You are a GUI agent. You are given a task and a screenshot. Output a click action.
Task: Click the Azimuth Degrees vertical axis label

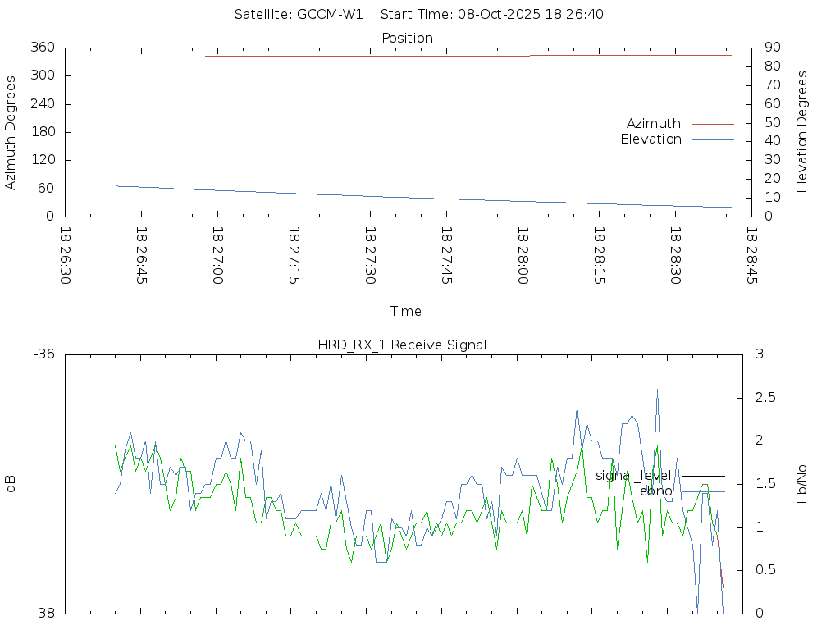[x=11, y=132]
